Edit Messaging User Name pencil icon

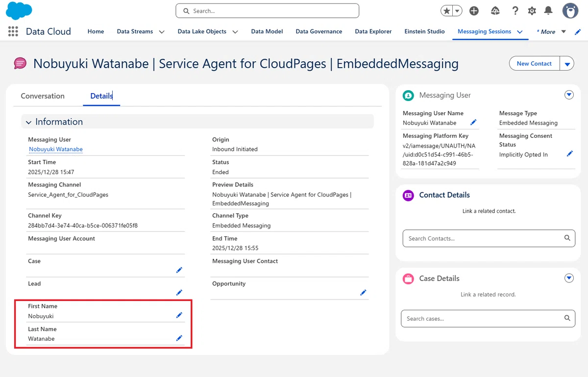(x=473, y=122)
